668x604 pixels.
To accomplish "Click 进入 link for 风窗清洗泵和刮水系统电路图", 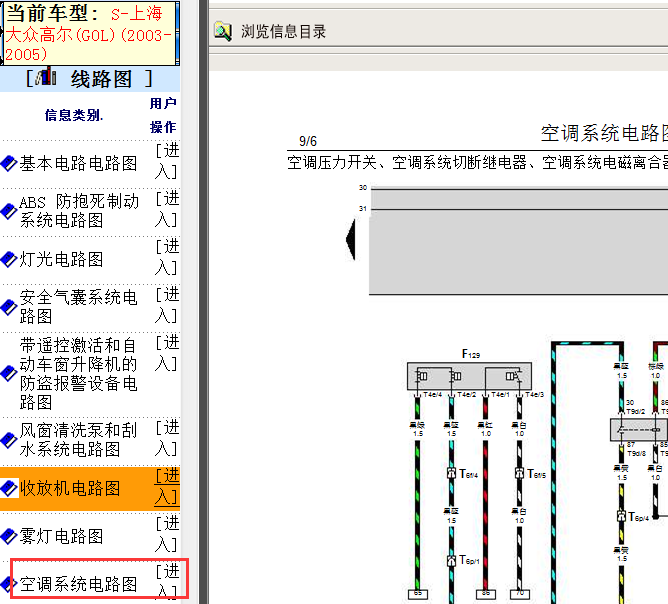I will [167, 438].
